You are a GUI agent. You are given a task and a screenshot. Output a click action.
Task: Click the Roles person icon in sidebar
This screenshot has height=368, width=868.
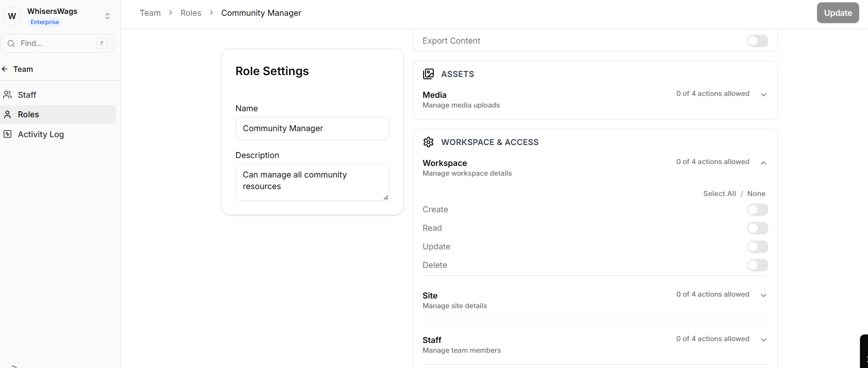8,114
